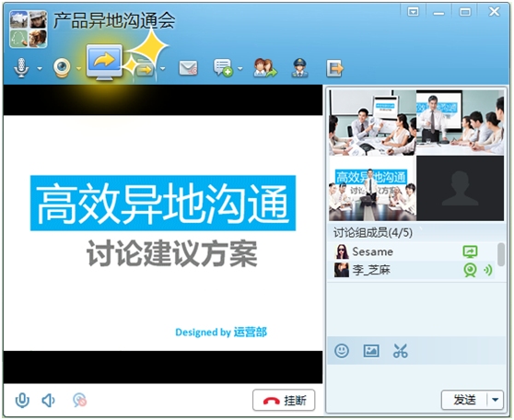Click the invite members icon
This screenshot has width=514, height=420.
(x=265, y=68)
